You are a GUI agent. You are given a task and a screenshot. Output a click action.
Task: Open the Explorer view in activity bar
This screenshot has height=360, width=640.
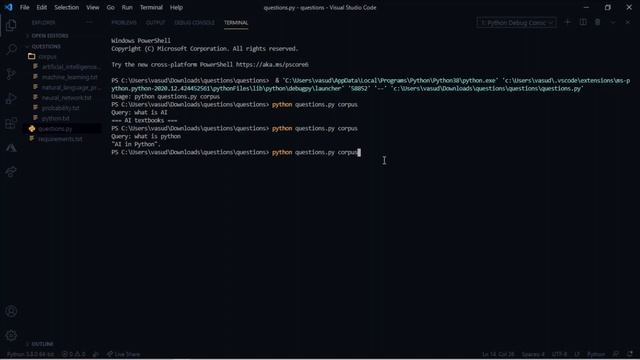point(11,25)
